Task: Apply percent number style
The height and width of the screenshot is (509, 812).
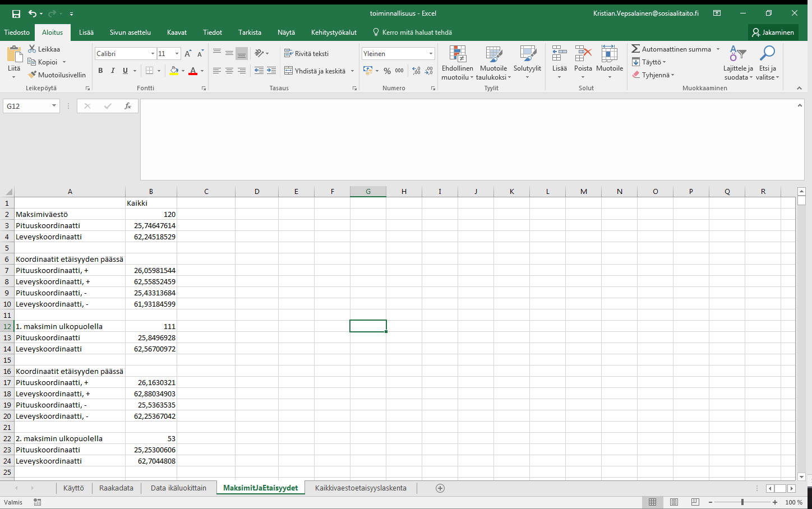Action: [387, 71]
